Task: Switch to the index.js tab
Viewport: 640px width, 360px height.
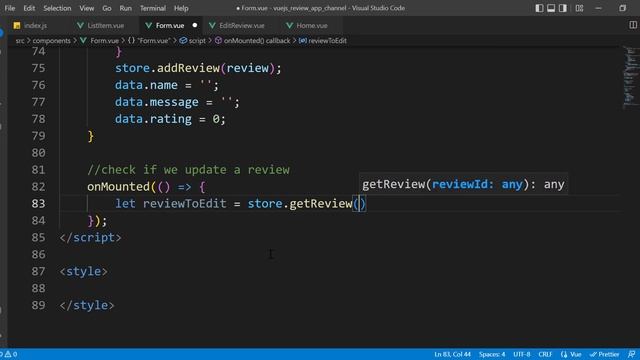Action: point(35,25)
